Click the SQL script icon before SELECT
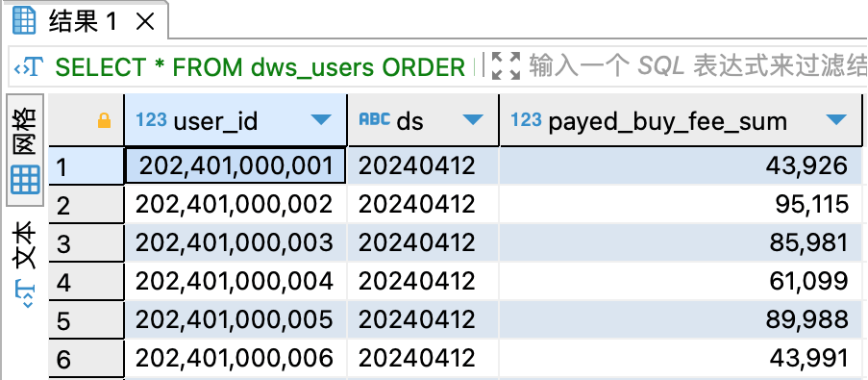This screenshot has height=380, width=868. tap(28, 67)
